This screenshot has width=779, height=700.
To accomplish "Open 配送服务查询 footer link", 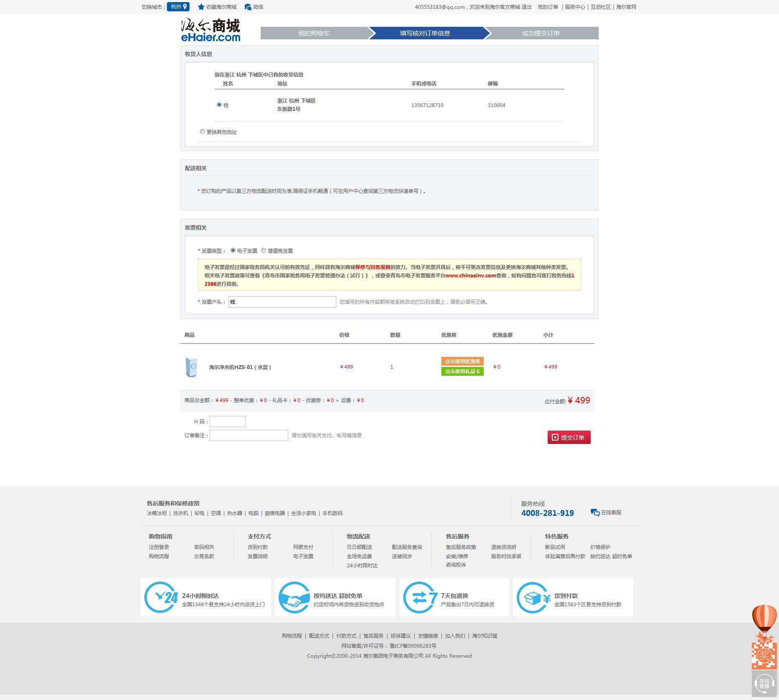I will [x=407, y=547].
